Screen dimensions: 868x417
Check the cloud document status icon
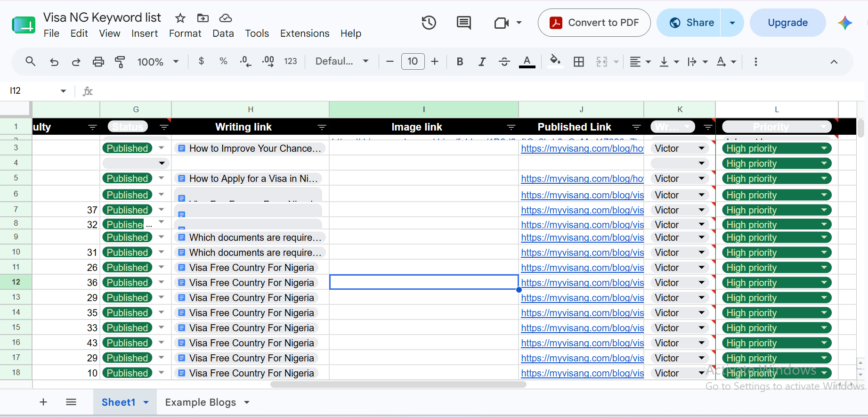tap(226, 18)
